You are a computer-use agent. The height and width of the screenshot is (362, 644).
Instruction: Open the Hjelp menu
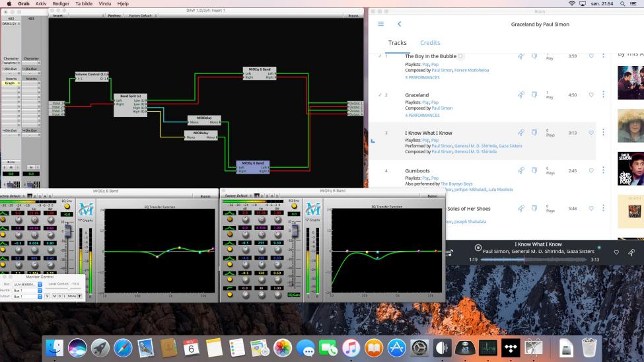123,4
